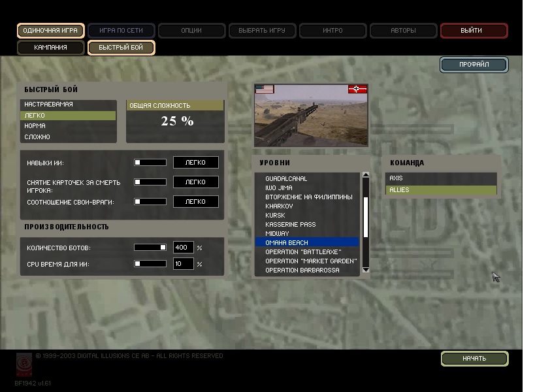Click the bot count field showing 400
The width and height of the screenshot is (535, 392).
(183, 248)
